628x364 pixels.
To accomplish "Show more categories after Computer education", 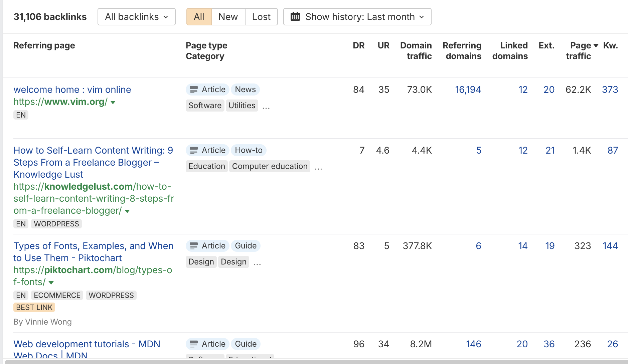I will [x=318, y=167].
